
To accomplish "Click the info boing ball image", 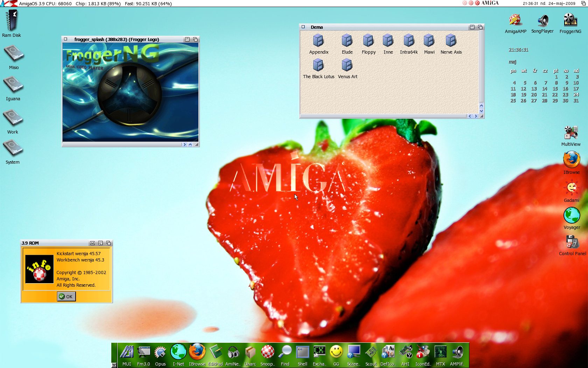I will click(x=40, y=269).
